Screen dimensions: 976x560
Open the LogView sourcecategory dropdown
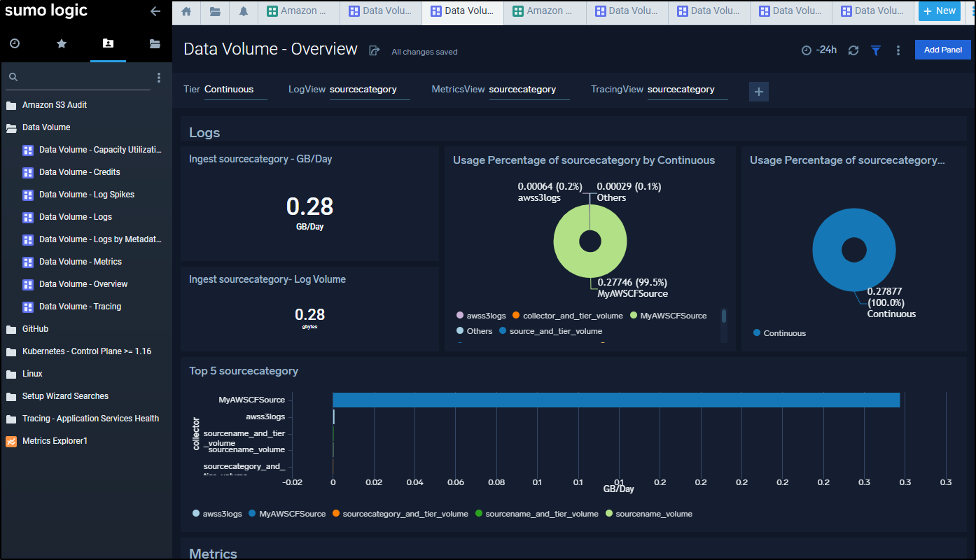(370, 90)
